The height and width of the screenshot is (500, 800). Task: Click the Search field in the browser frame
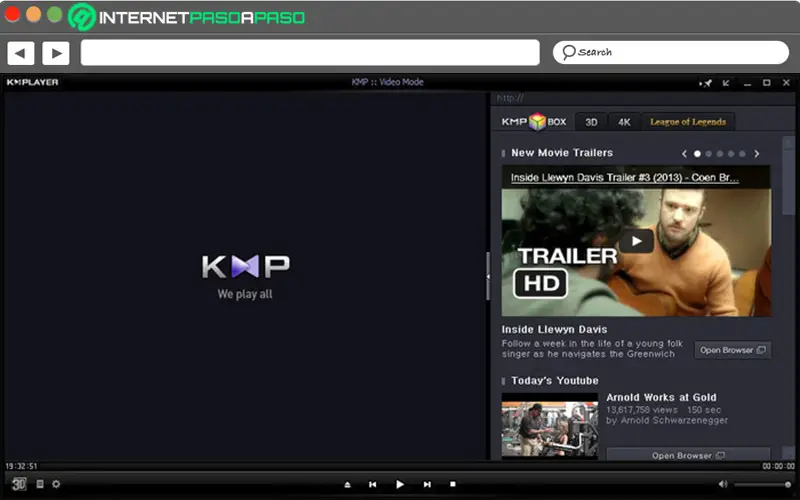coord(670,53)
